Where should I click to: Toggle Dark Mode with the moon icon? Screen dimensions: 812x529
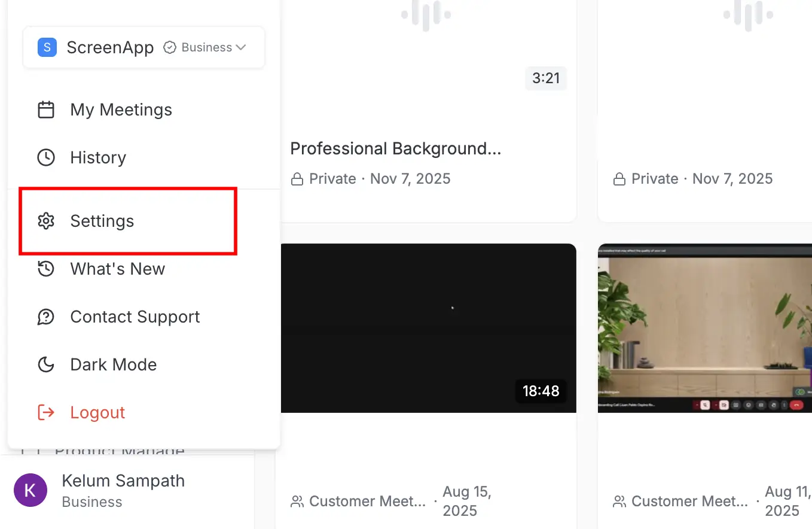point(46,365)
